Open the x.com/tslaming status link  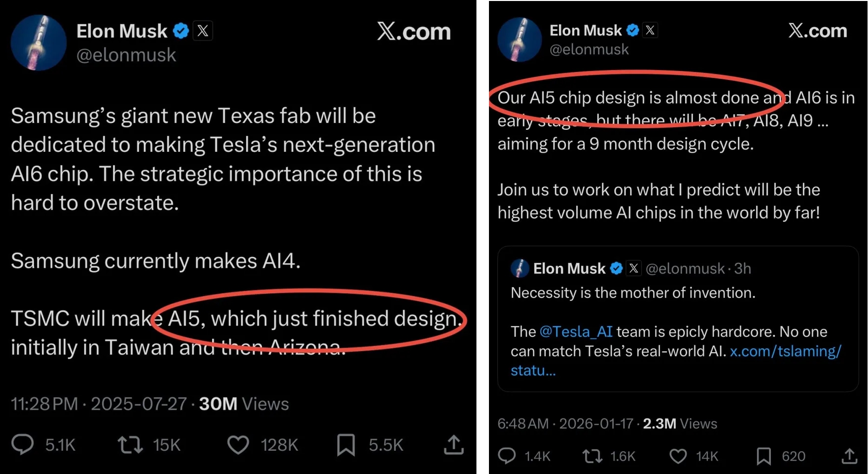coord(786,351)
